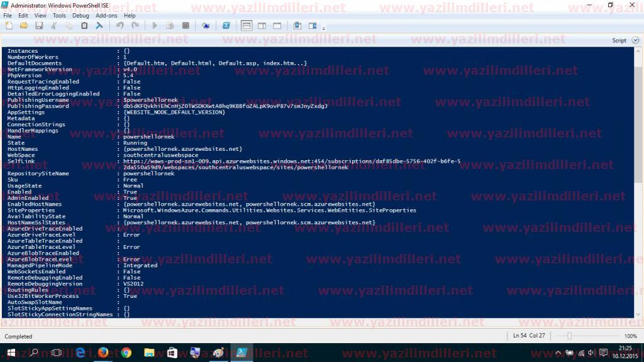Image resolution: width=644 pixels, height=362 pixels.
Task: Open toolbar overflow options arrow
Action: coord(324,28)
